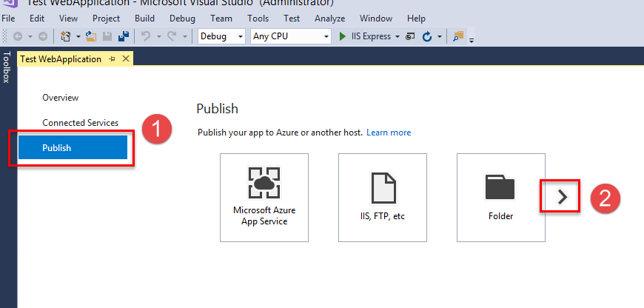This screenshot has width=644, height=308.
Task: Select the Publish page in sidebar
Action: click(x=73, y=147)
